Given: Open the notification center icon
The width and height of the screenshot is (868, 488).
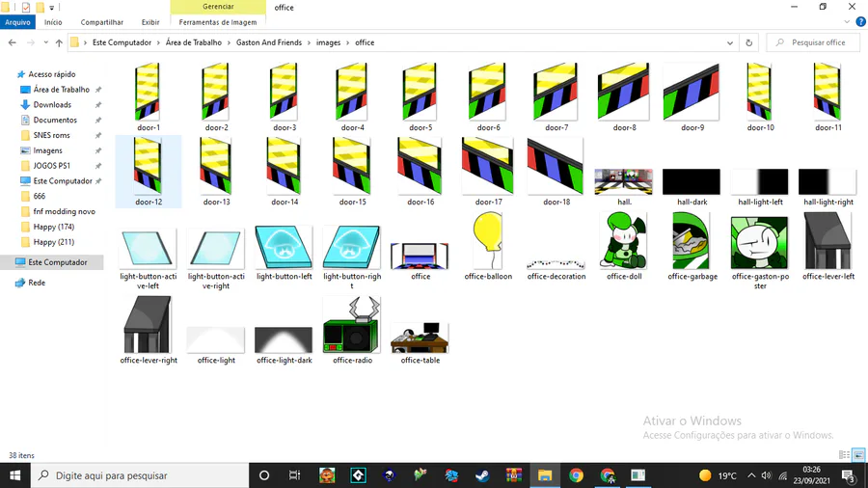Looking at the screenshot, I should pyautogui.click(x=848, y=475).
